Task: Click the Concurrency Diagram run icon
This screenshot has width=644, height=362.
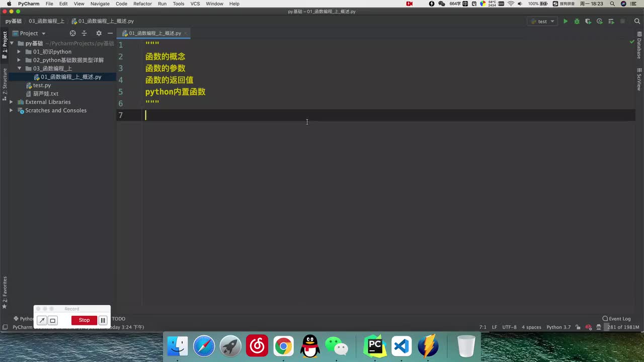Action: point(611,21)
